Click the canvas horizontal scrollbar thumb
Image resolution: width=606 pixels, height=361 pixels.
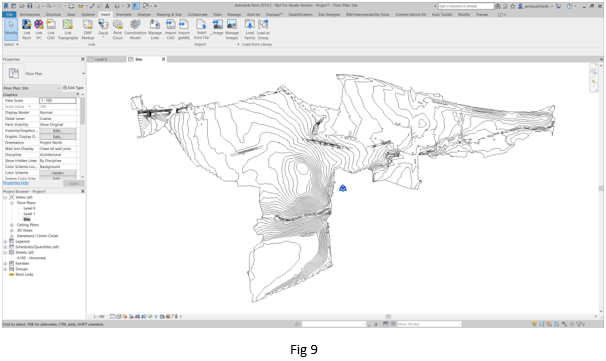(x=388, y=316)
